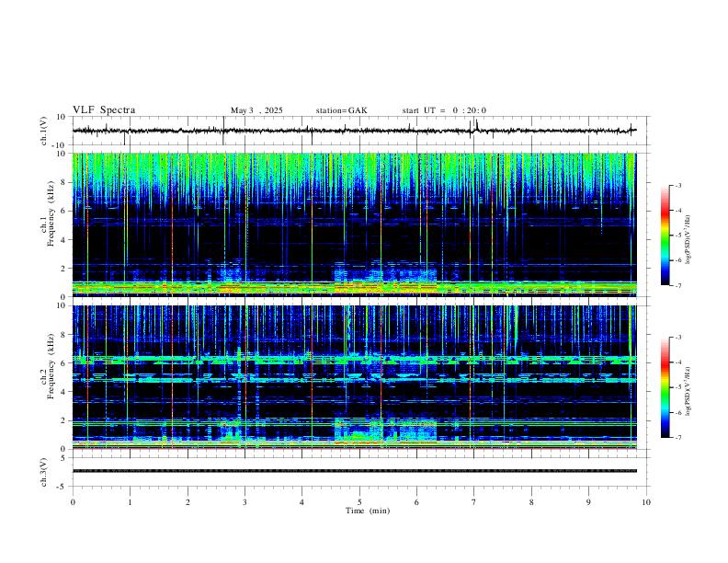
Task: Click the ch.2 spectrogram panel
Action: tap(354, 377)
